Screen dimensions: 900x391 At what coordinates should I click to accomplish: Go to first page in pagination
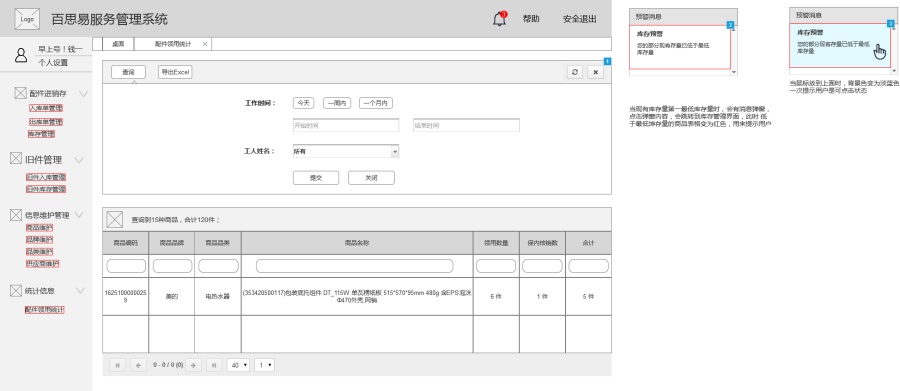[x=117, y=365]
